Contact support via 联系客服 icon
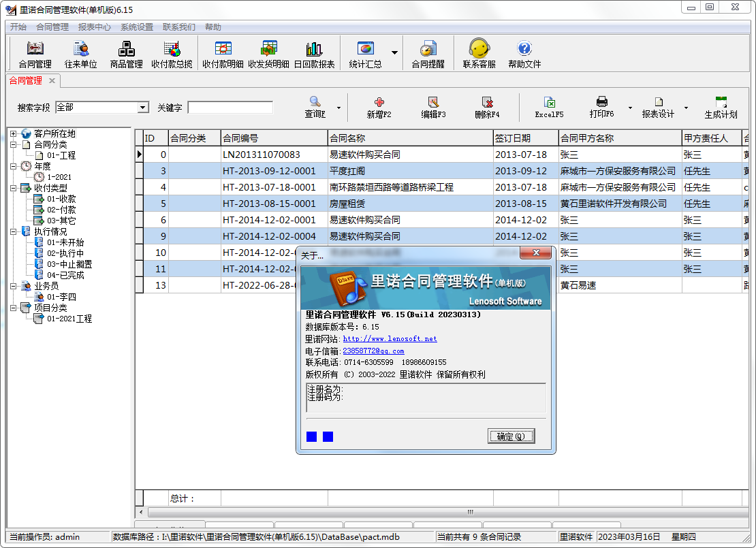The image size is (756, 548). [479, 54]
